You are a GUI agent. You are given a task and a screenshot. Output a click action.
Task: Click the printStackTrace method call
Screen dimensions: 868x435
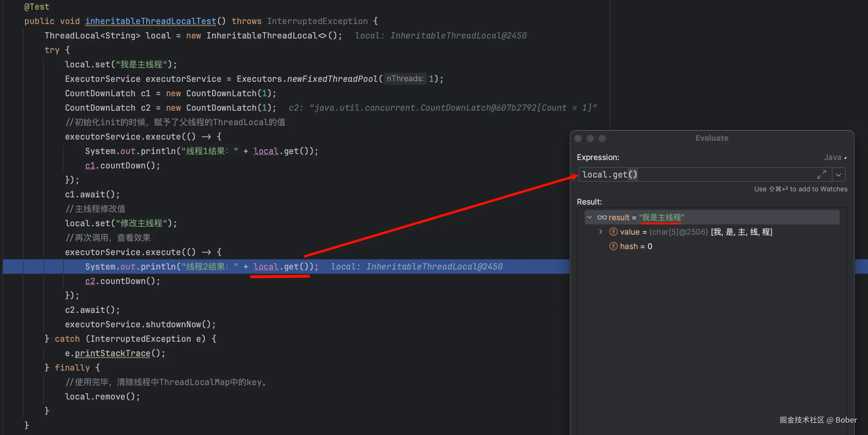tap(112, 353)
